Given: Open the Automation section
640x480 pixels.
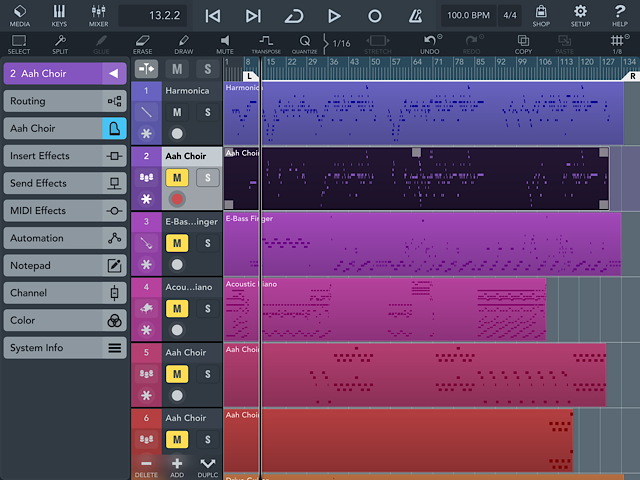Looking at the screenshot, I should pyautogui.click(x=65, y=238).
